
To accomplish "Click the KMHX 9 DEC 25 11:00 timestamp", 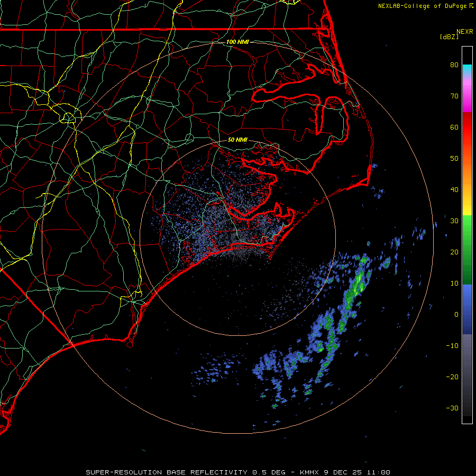I will [345, 472].
